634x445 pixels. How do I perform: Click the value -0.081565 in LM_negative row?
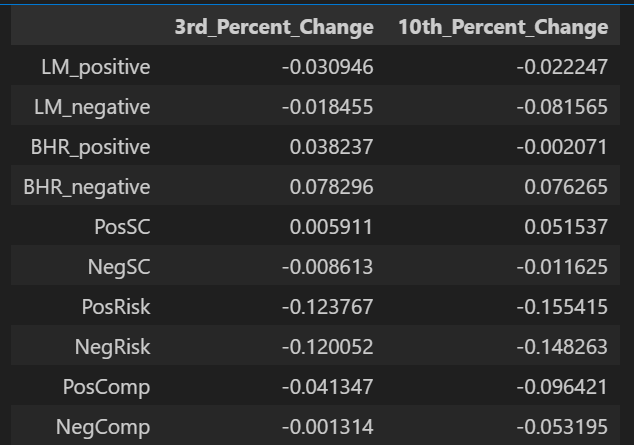[562, 107]
